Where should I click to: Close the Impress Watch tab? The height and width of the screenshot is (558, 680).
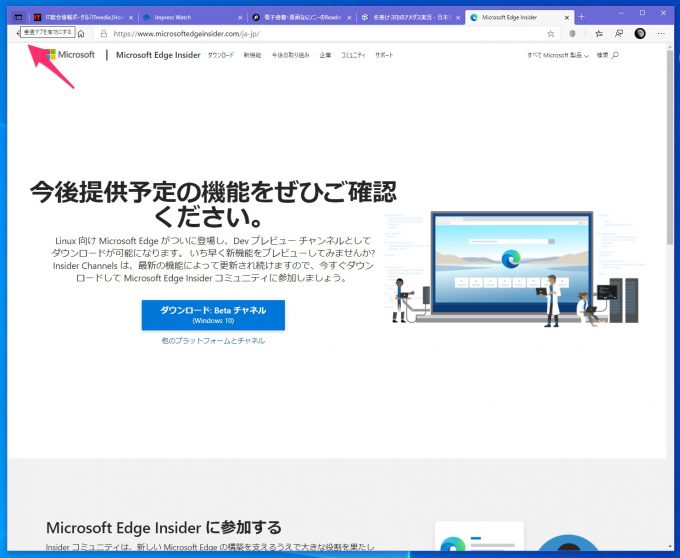(x=240, y=18)
